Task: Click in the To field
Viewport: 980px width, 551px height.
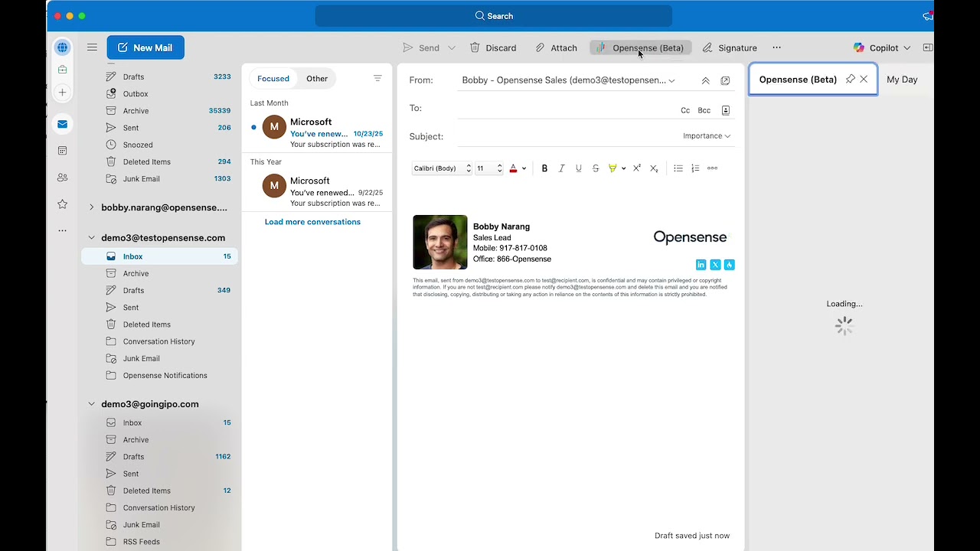Action: click(x=567, y=109)
